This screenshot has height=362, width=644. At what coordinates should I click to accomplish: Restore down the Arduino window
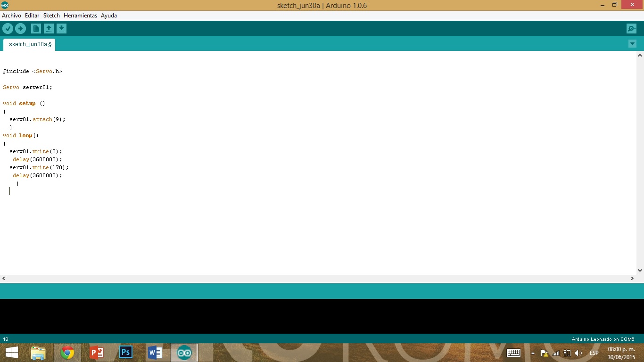click(x=615, y=5)
